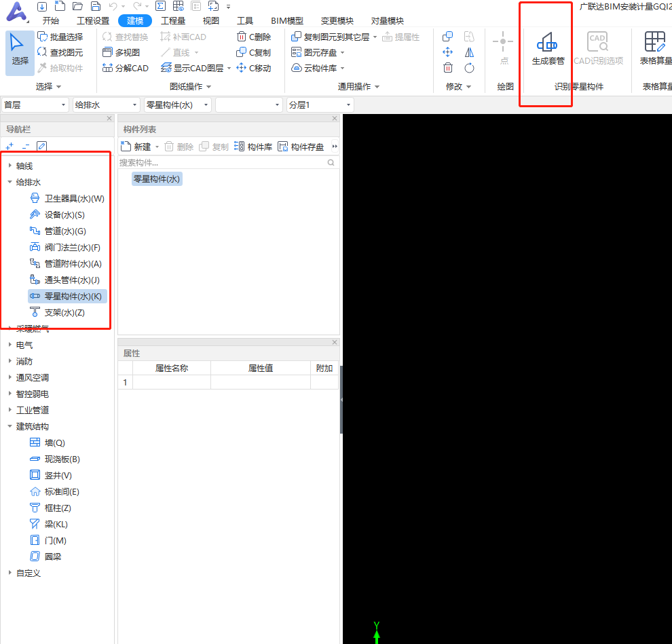Click 构件库 button in 构件列表
The width and height of the screenshot is (672, 644).
point(253,147)
